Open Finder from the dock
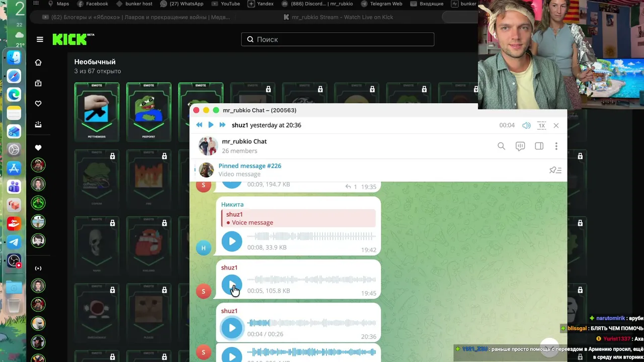Screen dimensions: 644x362 tap(14, 57)
